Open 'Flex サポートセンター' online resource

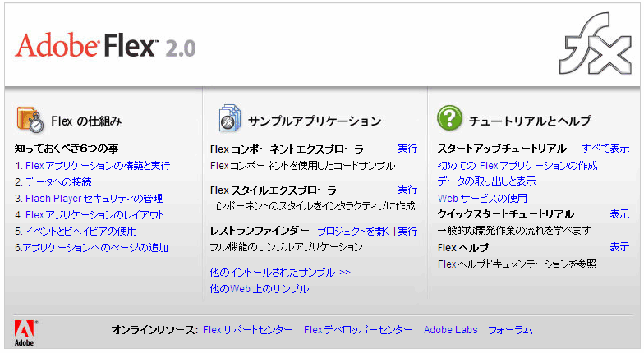point(248,330)
